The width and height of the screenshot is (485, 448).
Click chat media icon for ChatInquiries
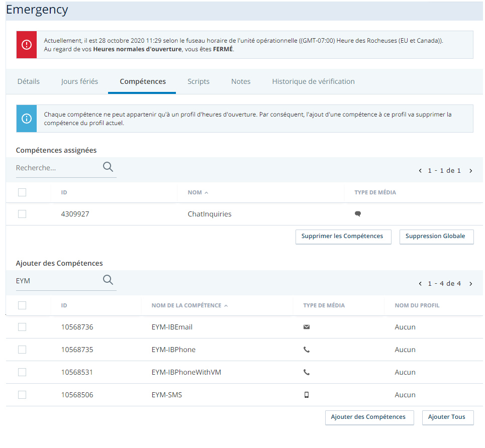click(x=358, y=214)
